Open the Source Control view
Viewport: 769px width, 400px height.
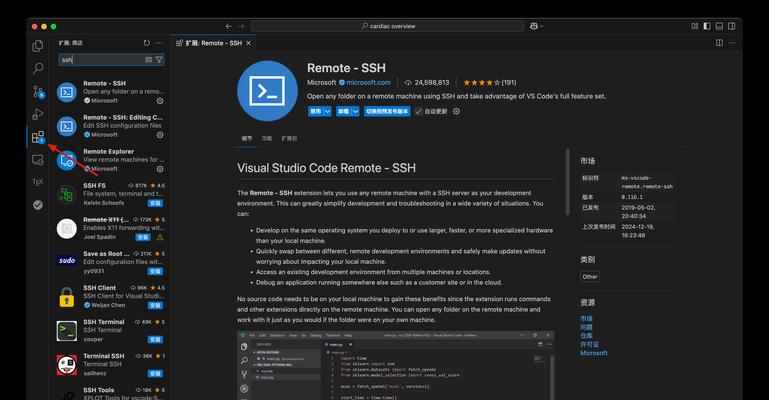38,91
